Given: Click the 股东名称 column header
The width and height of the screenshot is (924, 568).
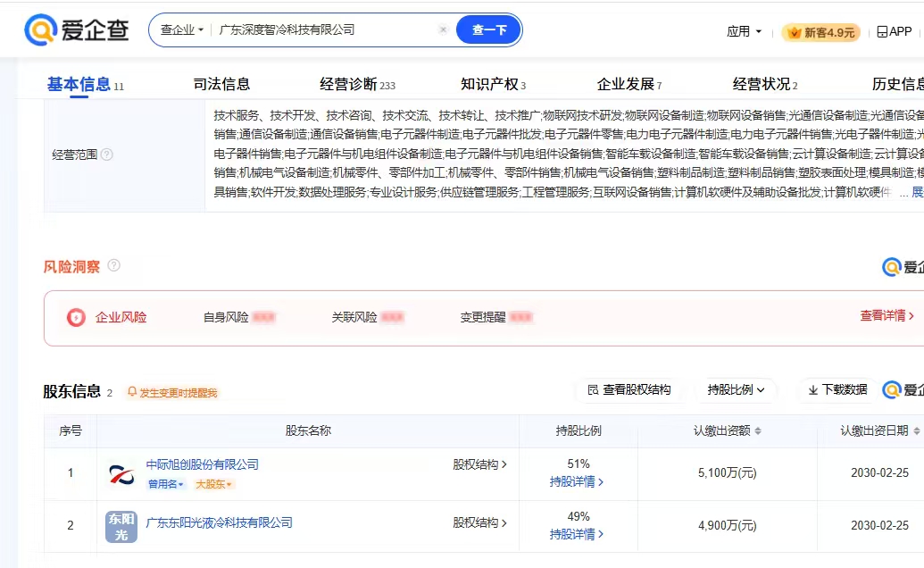Looking at the screenshot, I should (x=308, y=430).
